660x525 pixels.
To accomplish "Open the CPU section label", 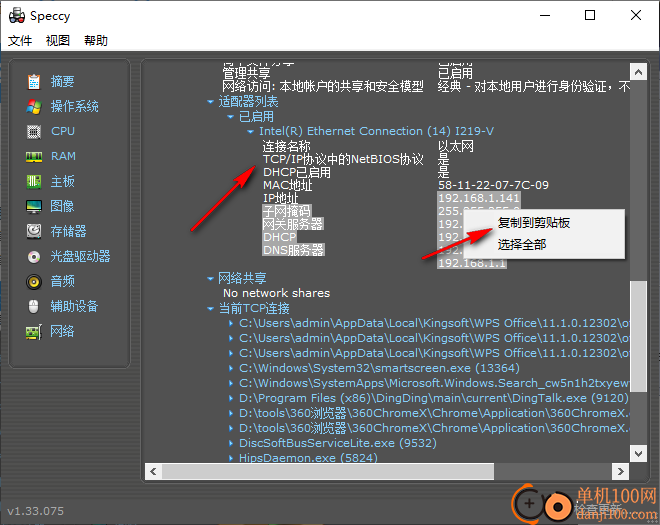I will coord(63,131).
